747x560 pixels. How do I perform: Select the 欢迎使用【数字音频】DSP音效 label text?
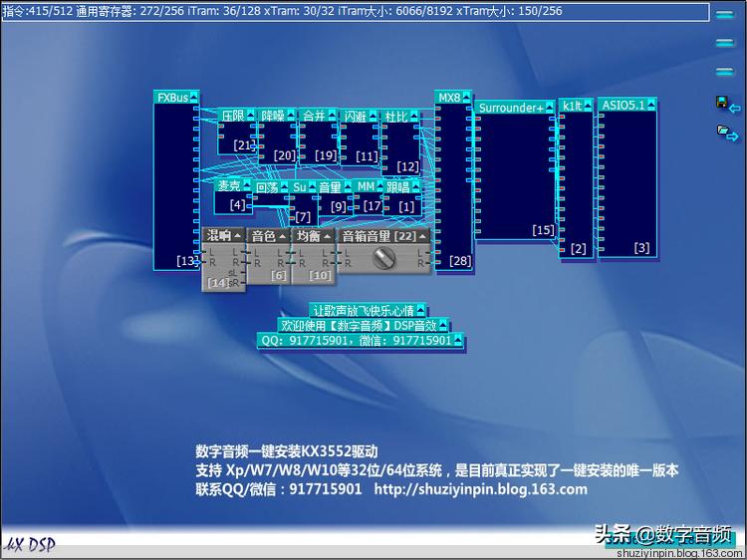click(x=359, y=326)
